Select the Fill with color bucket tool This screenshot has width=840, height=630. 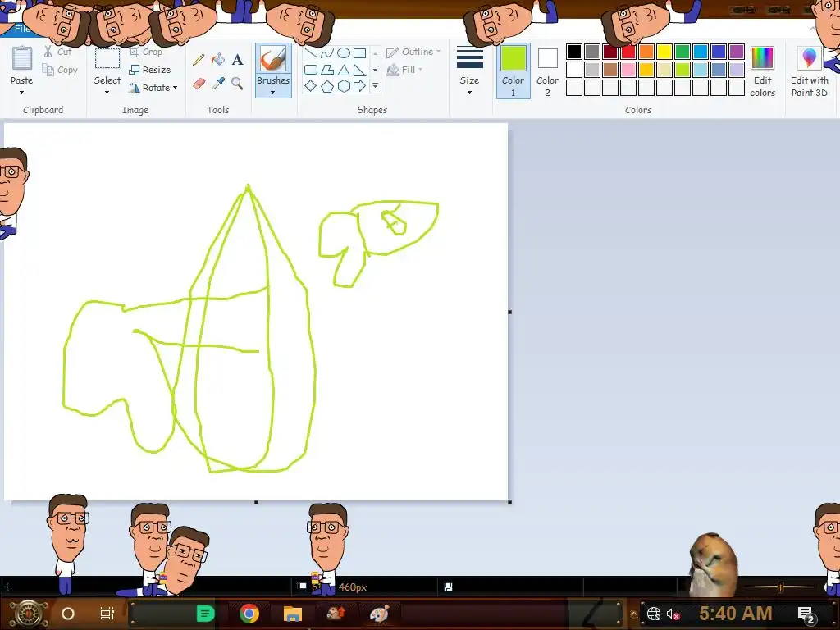[x=218, y=59]
